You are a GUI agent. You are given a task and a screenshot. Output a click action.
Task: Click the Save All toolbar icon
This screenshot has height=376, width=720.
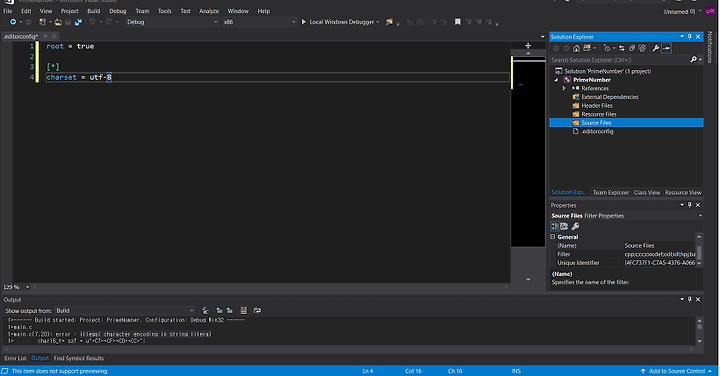79,22
